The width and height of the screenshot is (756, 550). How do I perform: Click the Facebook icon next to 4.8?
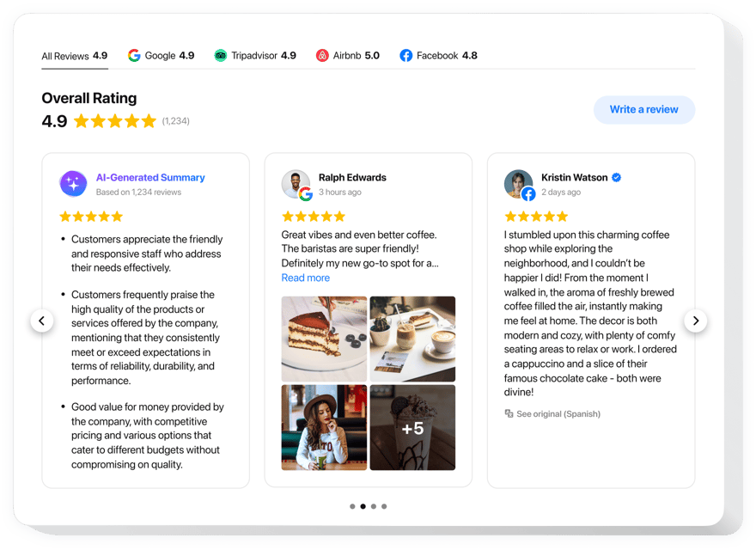coord(405,55)
